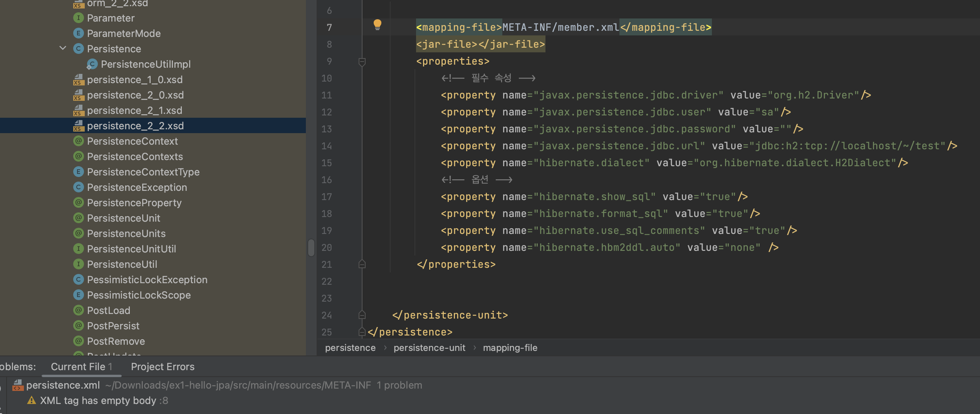This screenshot has height=414, width=980.
Task: Click the persistence_2_1.xsd file icon
Action: point(79,110)
